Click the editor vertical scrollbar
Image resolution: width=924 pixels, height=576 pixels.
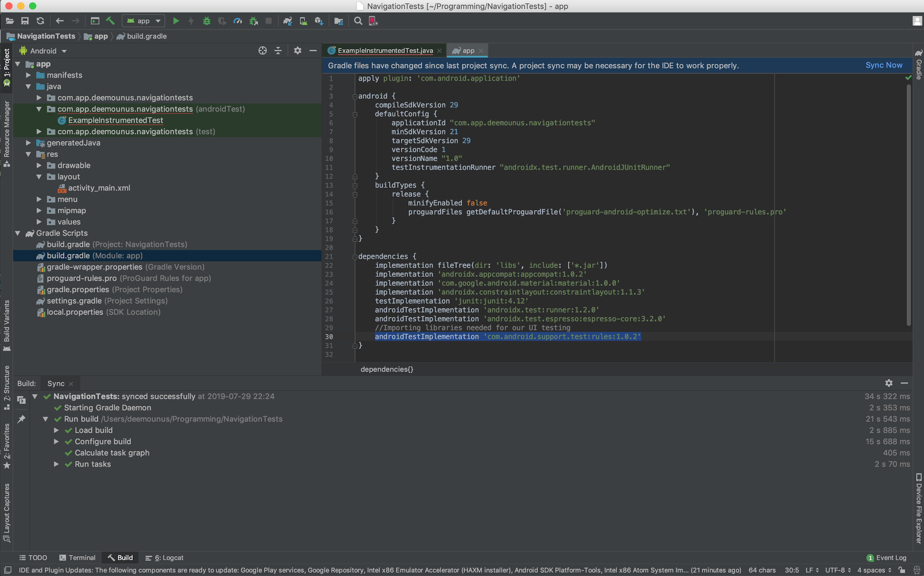(x=908, y=206)
